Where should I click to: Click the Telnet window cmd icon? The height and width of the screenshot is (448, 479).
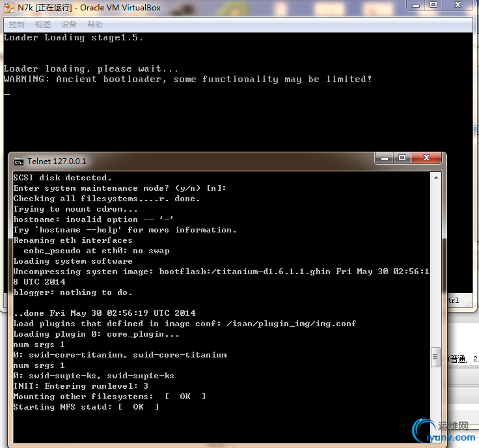tap(19, 161)
